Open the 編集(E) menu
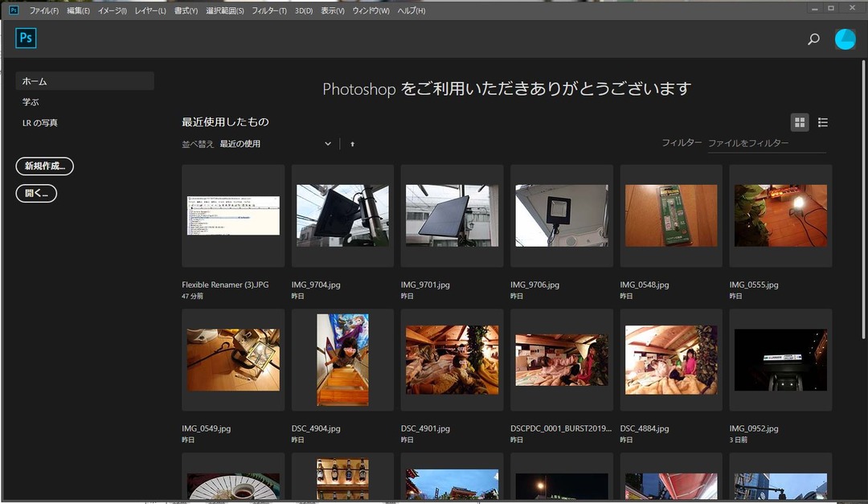868x504 pixels. (x=78, y=10)
